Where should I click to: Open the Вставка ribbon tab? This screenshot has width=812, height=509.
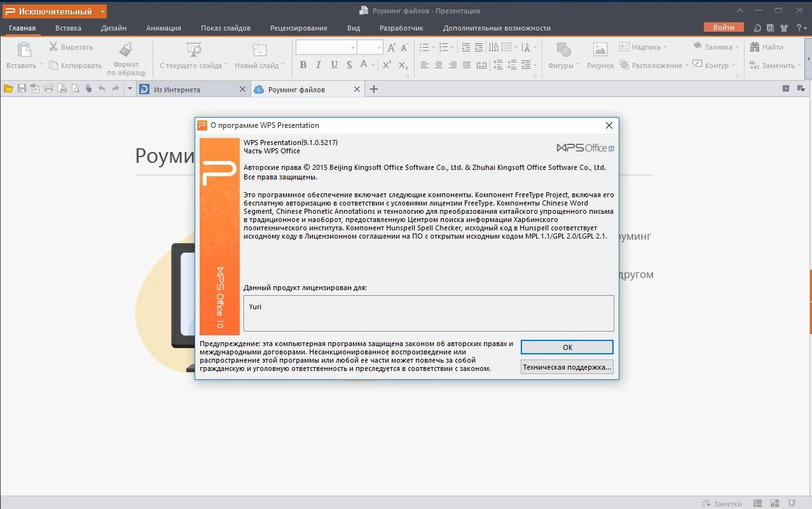click(68, 28)
